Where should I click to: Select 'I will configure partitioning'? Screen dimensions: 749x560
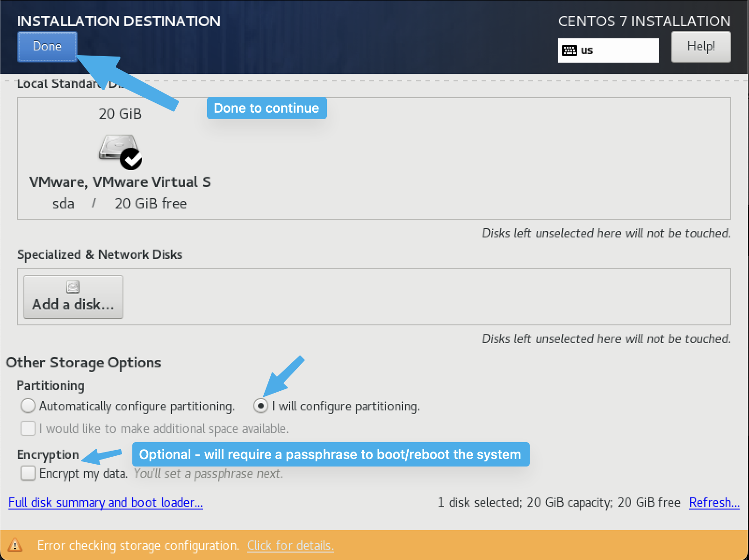pos(260,406)
